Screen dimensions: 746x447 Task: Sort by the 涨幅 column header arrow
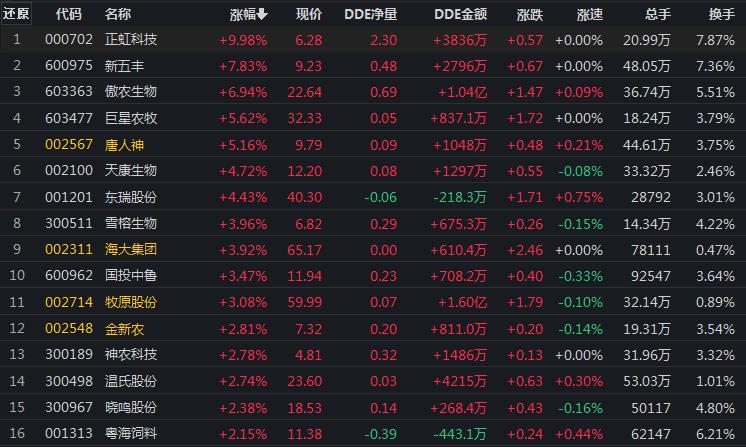point(262,15)
